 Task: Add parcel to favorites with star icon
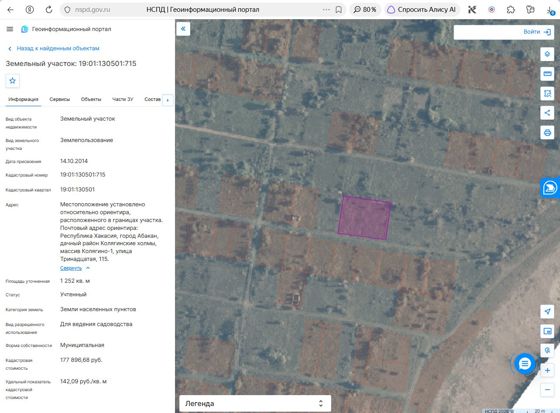pyautogui.click(x=12, y=81)
